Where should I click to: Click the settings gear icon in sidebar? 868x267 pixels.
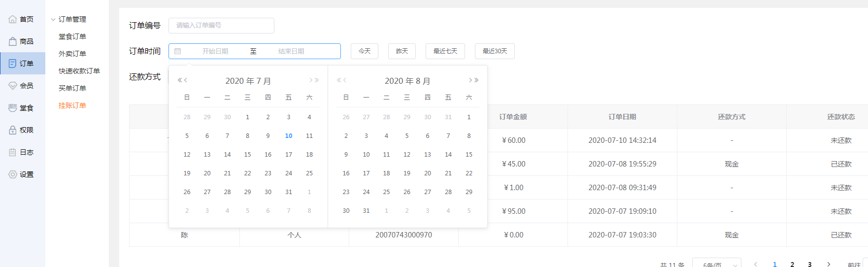(13, 174)
